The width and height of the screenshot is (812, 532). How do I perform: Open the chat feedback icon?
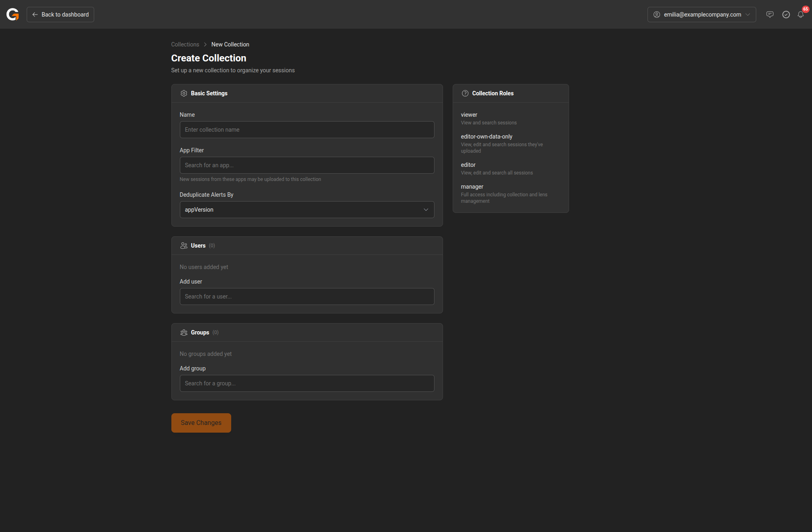coord(770,15)
